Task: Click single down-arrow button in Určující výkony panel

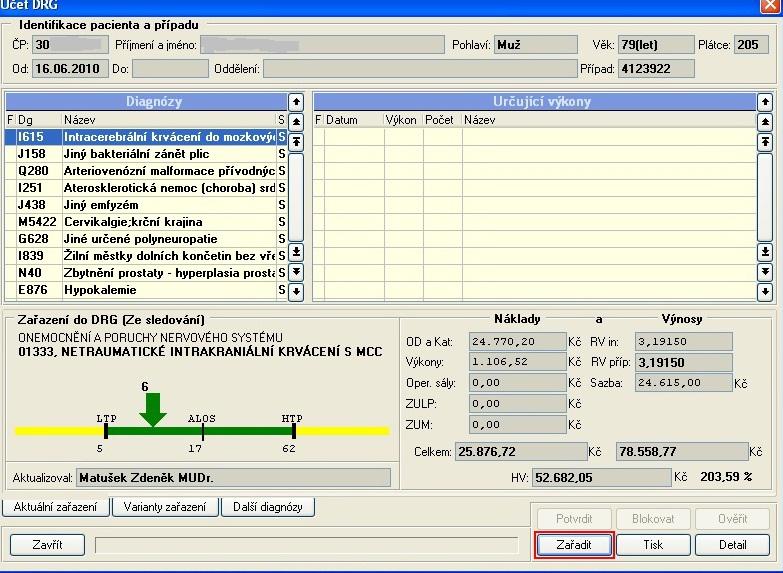Action: [765, 291]
